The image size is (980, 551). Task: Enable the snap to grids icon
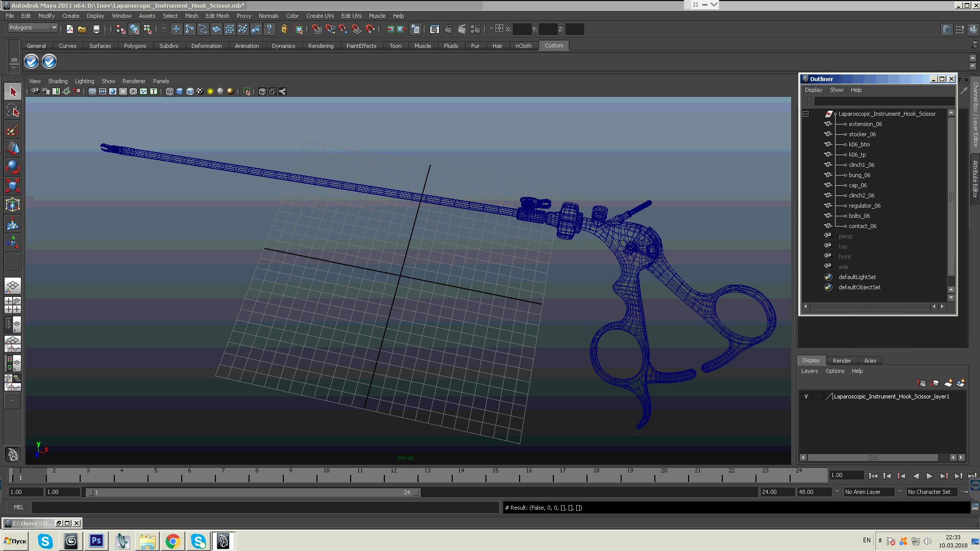pyautogui.click(x=316, y=29)
